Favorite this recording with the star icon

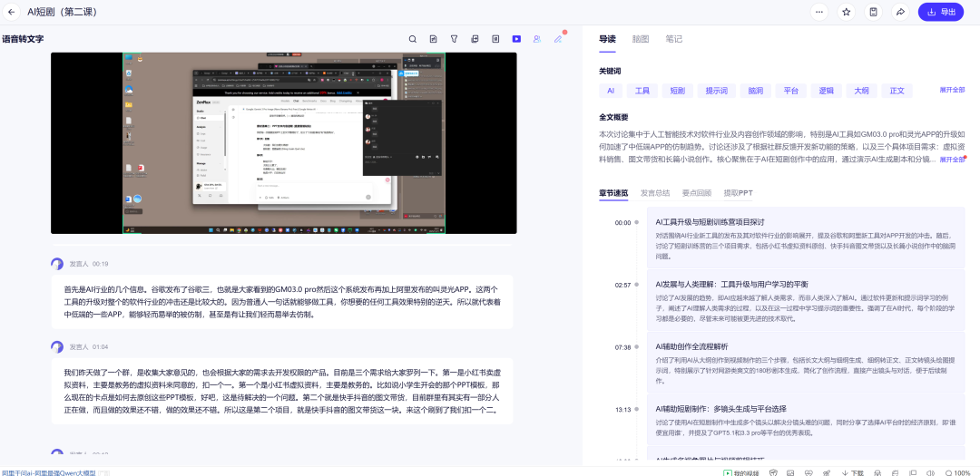point(847,12)
